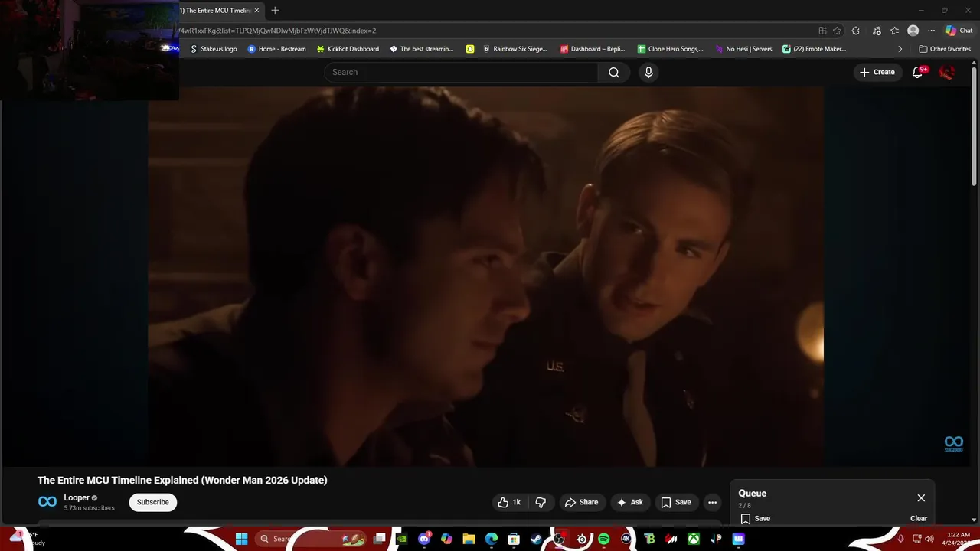This screenshot has height=551, width=980.
Task: Click Looper channel name link
Action: (x=77, y=497)
